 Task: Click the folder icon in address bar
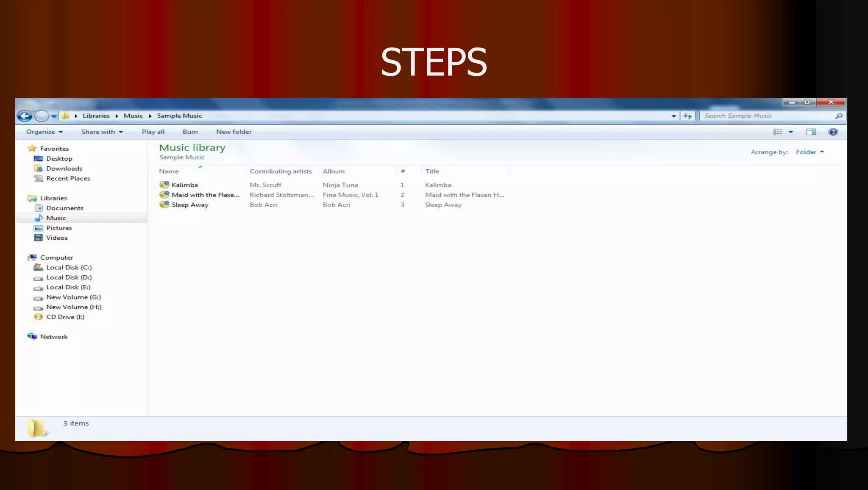click(65, 115)
